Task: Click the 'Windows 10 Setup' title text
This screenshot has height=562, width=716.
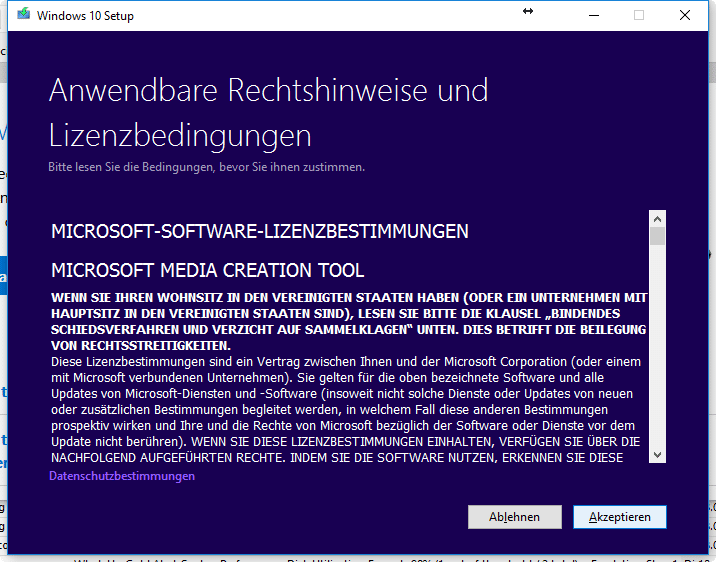Action: pos(85,16)
